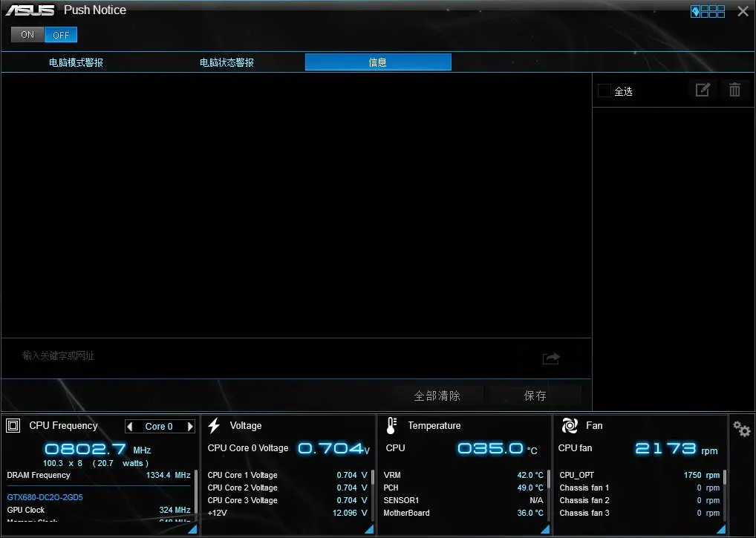Click the MotherBoard temperature row
756x538 pixels.
463,513
